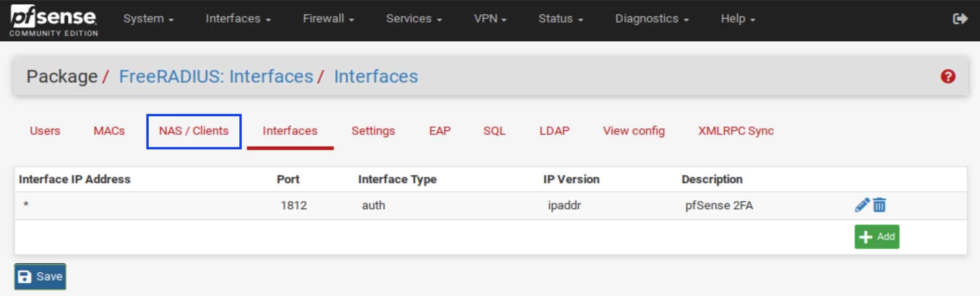Expand the Services menu

point(414,19)
